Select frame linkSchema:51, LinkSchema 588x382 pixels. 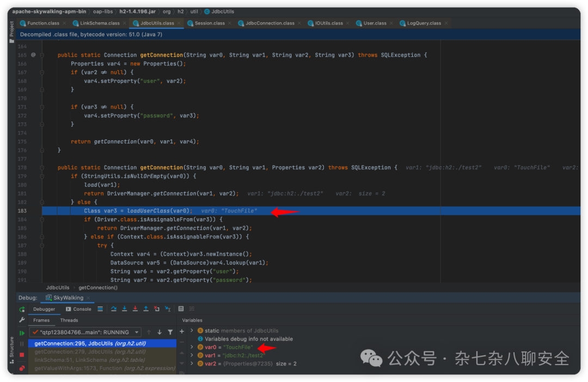[102, 360]
